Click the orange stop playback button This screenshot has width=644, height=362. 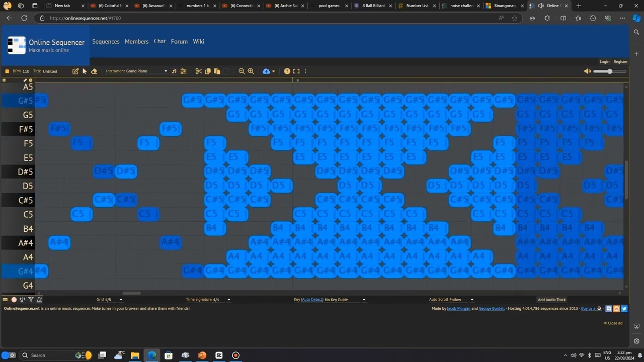point(7,71)
